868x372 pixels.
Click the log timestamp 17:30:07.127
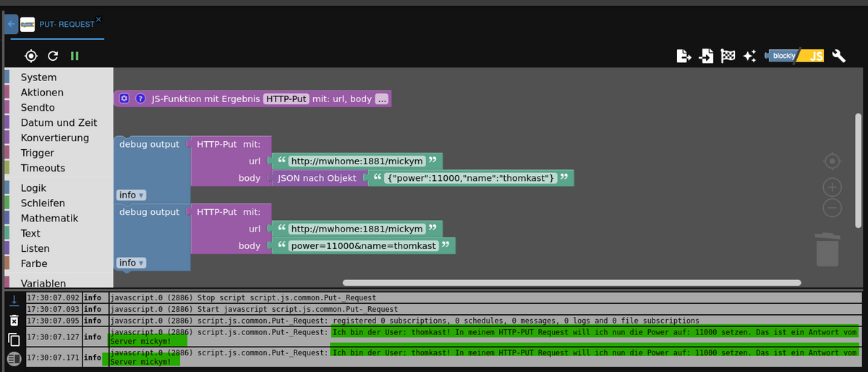[x=54, y=337]
